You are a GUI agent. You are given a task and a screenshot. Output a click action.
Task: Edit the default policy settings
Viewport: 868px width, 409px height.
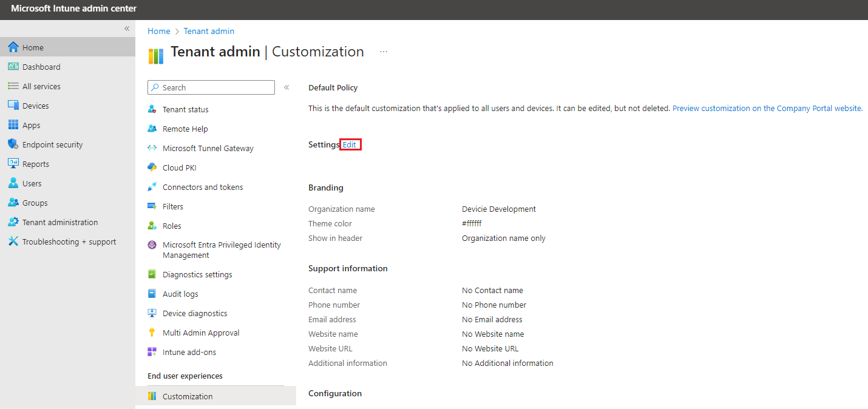coord(350,144)
